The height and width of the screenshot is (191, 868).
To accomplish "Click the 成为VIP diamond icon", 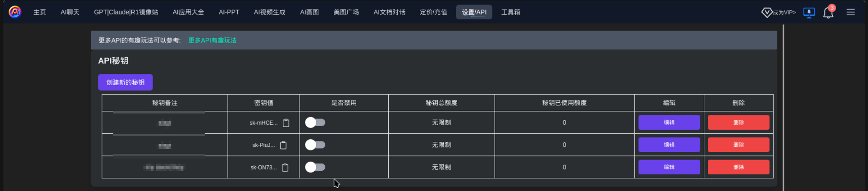I will coord(767,12).
